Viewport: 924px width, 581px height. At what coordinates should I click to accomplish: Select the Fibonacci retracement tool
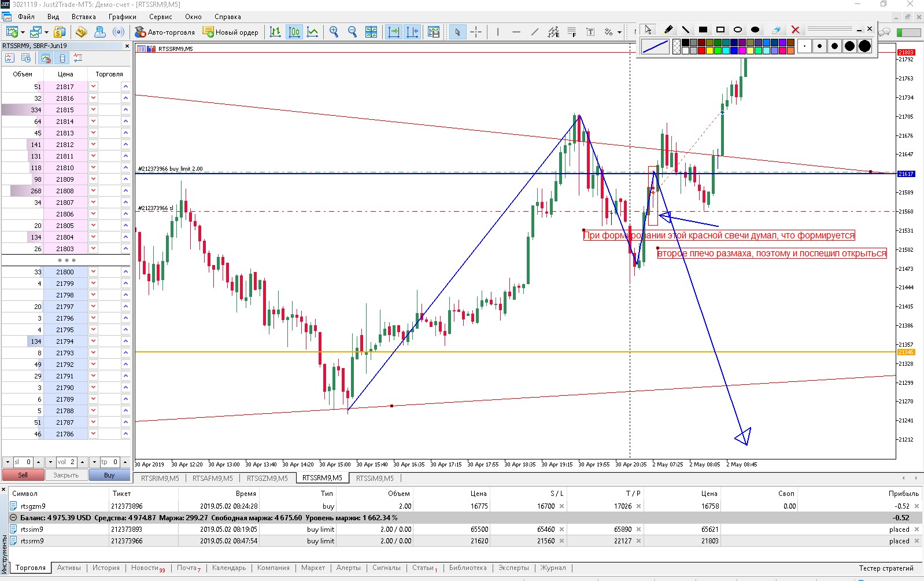(x=572, y=32)
